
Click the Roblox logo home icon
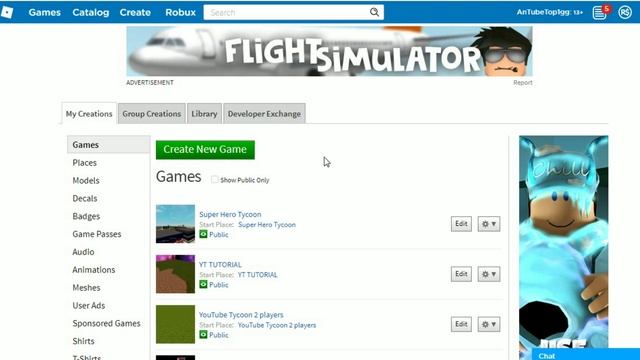7,12
